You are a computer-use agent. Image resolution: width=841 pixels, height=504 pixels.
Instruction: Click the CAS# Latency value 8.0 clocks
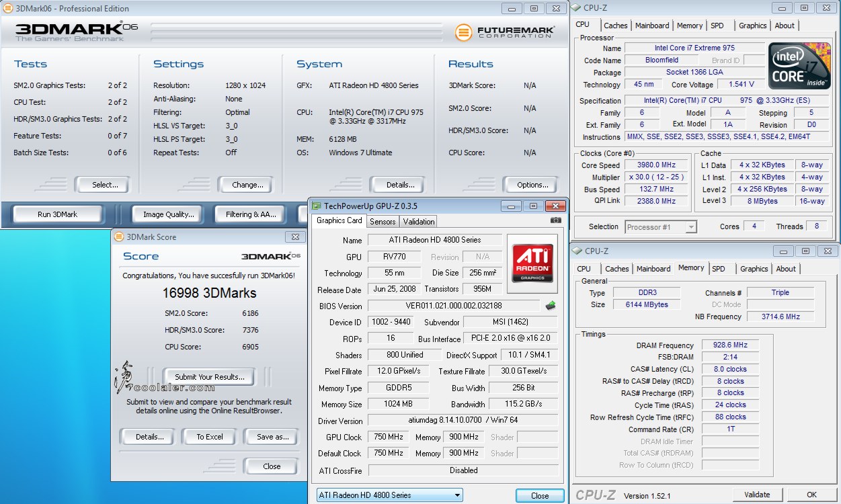point(731,369)
